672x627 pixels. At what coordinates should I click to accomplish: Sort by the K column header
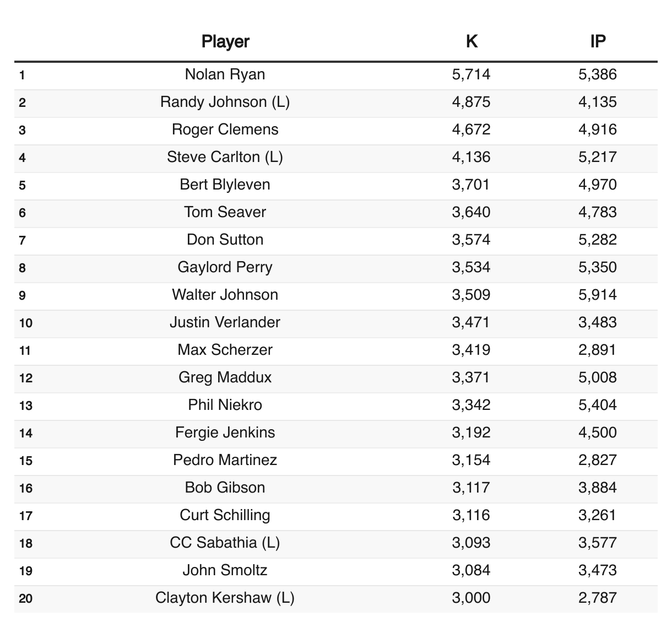pos(471,41)
